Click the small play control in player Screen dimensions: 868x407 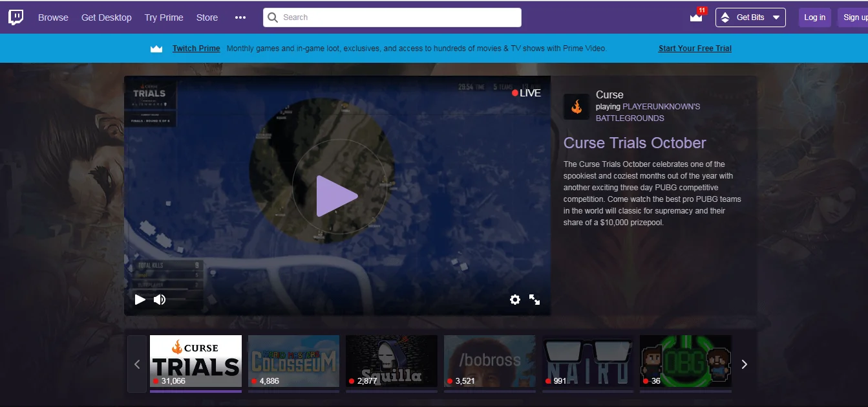140,299
